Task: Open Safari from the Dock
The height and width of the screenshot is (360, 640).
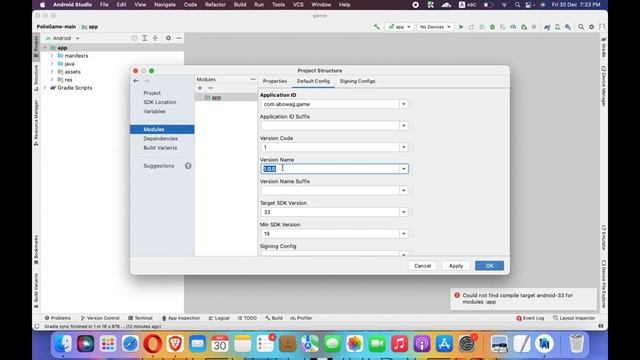Action: pyautogui.click(x=130, y=344)
